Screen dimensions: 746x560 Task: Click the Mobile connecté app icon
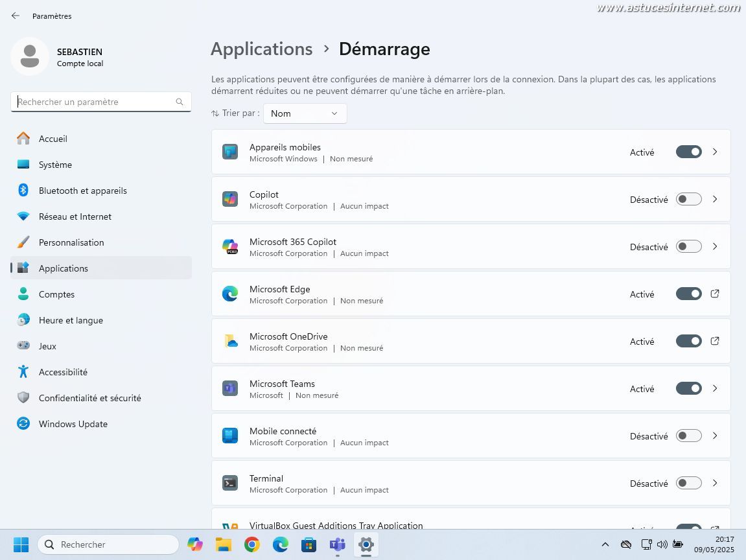tap(230, 436)
